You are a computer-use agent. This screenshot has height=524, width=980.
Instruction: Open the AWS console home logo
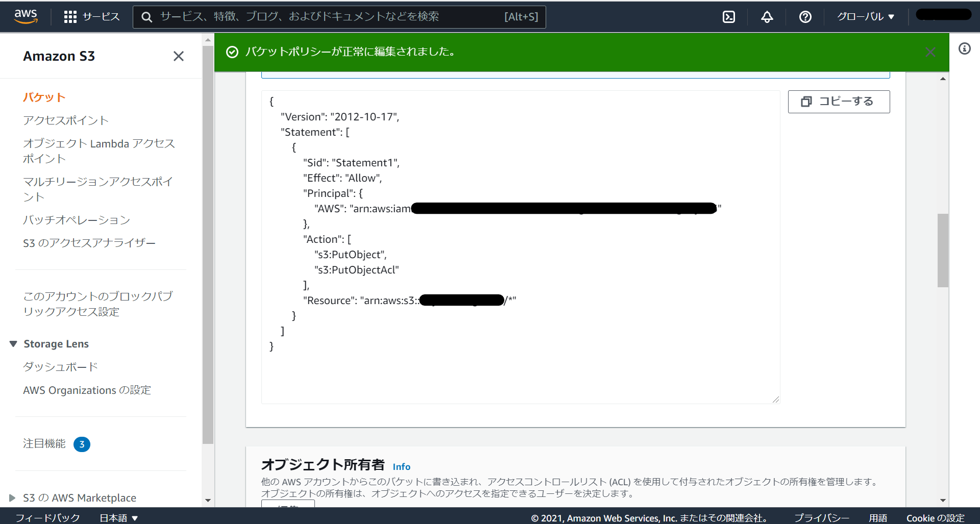(x=26, y=16)
